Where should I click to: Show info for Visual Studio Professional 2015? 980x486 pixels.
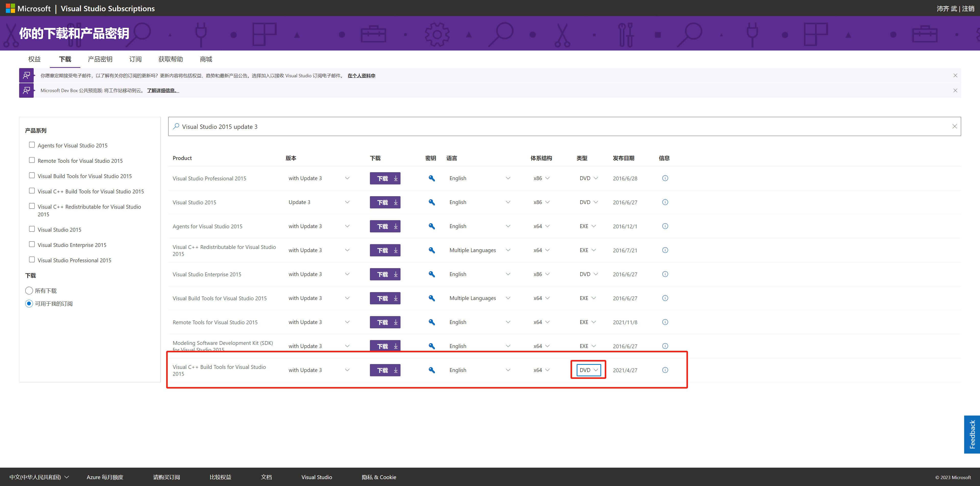coord(665,178)
